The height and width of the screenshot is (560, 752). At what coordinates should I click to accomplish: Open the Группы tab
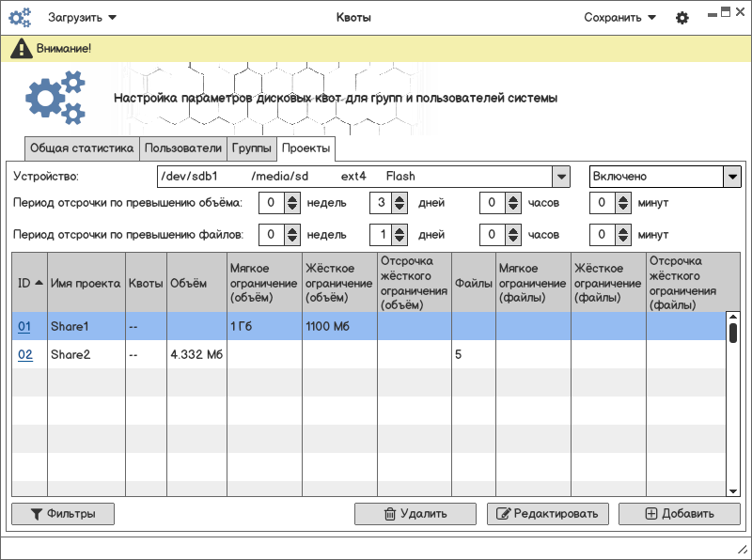251,148
